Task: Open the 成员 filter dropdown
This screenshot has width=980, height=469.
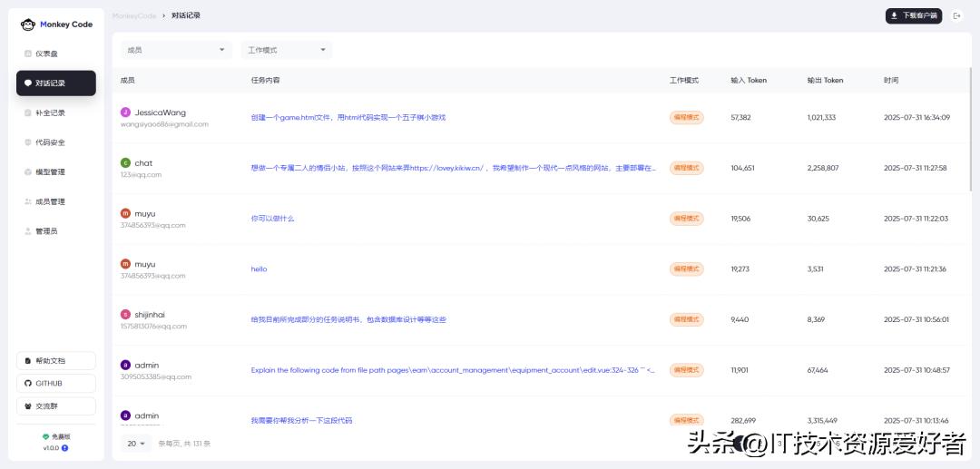Action: coord(175,50)
